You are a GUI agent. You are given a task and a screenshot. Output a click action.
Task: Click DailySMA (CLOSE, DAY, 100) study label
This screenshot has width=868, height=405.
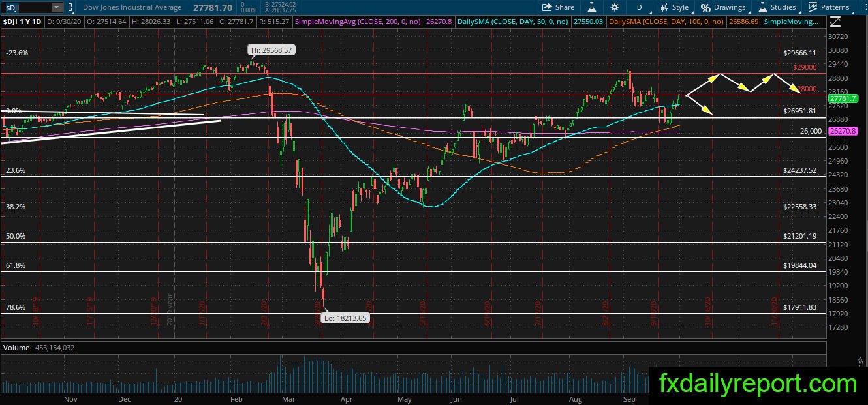pos(665,22)
